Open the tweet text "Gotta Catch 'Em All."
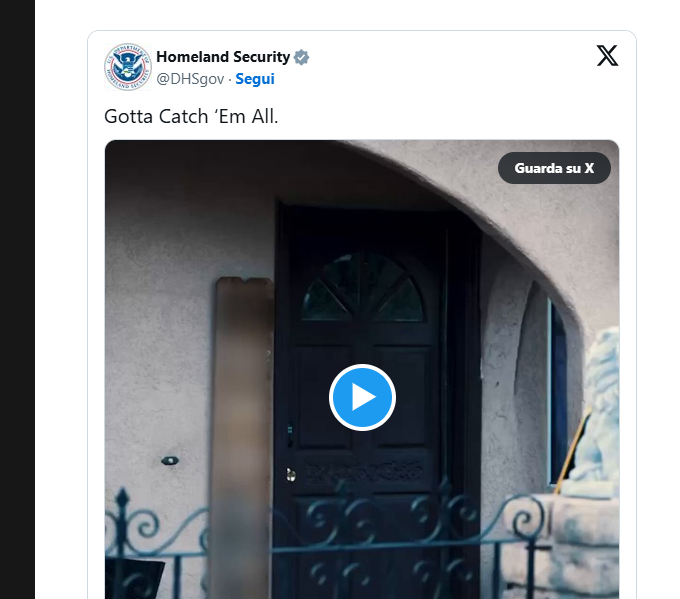The width and height of the screenshot is (680, 599). (191, 116)
